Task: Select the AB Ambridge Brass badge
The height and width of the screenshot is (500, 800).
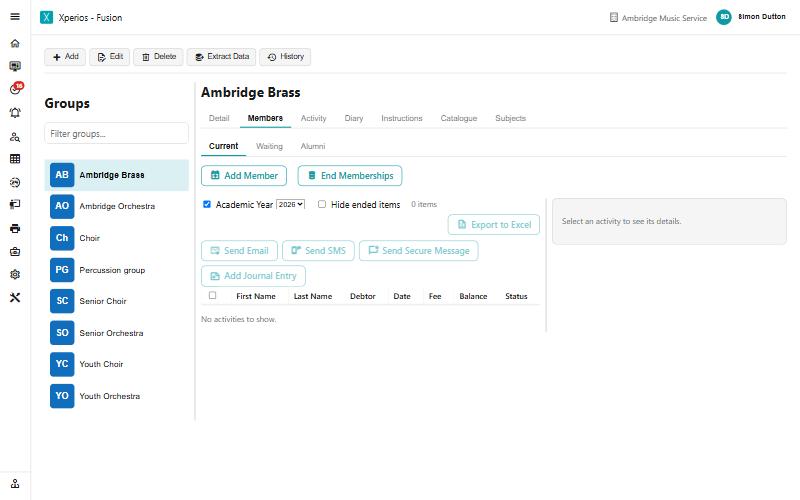Action: tap(62, 175)
